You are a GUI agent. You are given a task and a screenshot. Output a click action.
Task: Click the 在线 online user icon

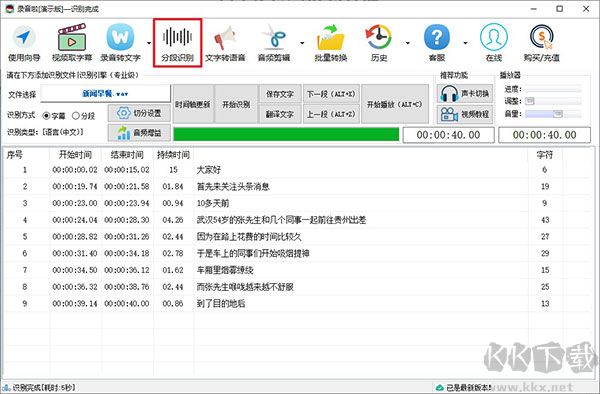[494, 43]
